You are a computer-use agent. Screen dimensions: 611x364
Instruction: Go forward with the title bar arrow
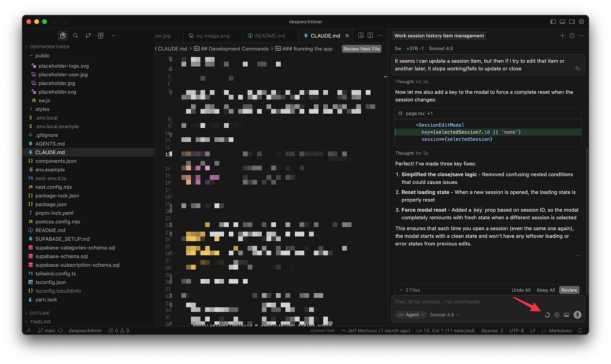tap(65, 22)
